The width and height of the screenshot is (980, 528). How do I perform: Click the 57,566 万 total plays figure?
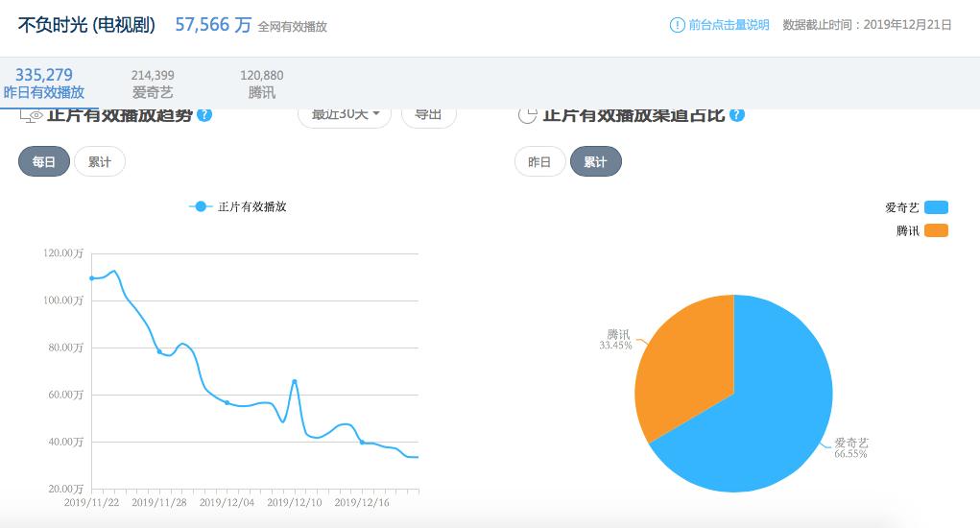[213, 25]
